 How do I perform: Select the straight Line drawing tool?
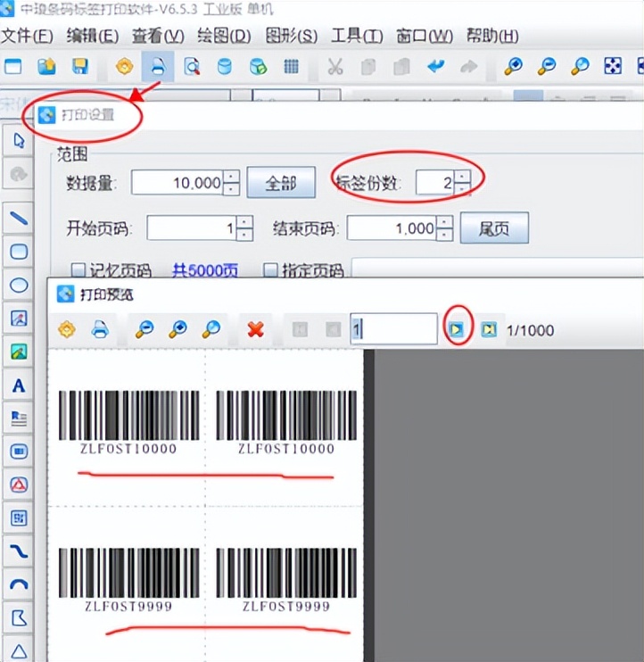(19, 219)
